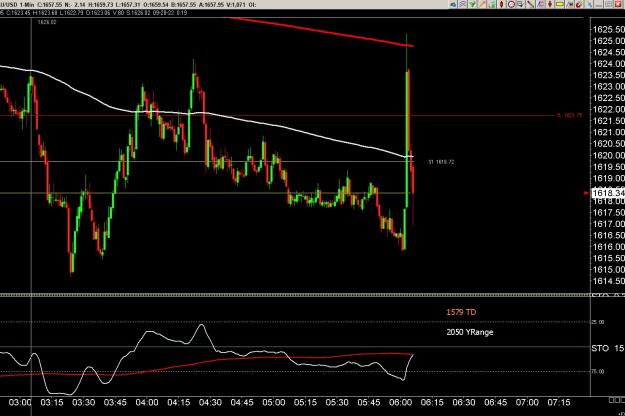
Task: Click the V:1,071 volume value in header
Action: tap(236, 5)
